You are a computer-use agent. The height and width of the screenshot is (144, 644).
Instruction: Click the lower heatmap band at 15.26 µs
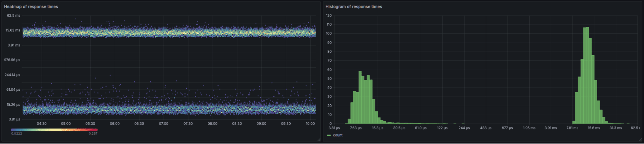point(169,109)
